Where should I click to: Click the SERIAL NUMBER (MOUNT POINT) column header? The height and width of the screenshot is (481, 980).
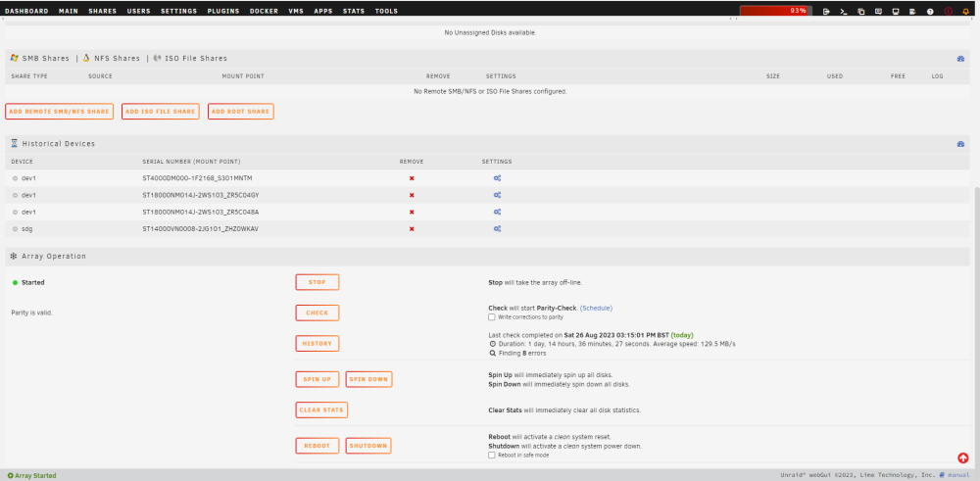click(191, 162)
